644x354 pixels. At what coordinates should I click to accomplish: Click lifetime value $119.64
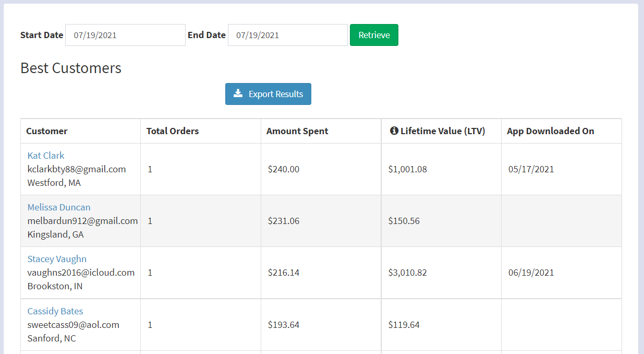404,325
